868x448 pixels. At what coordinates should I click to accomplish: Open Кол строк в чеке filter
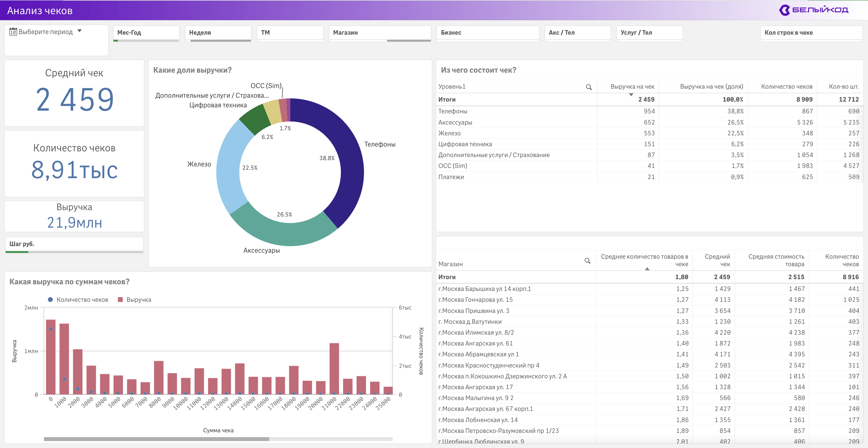click(811, 33)
